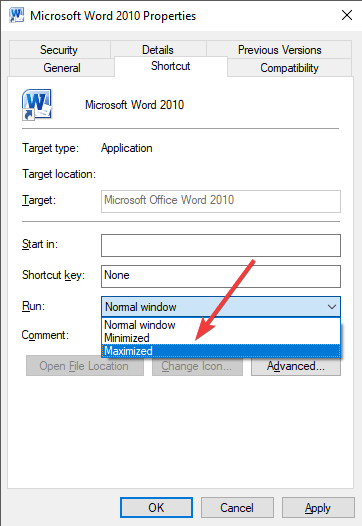Click the Application target type text
Screen dimensions: 362x526
127,148
